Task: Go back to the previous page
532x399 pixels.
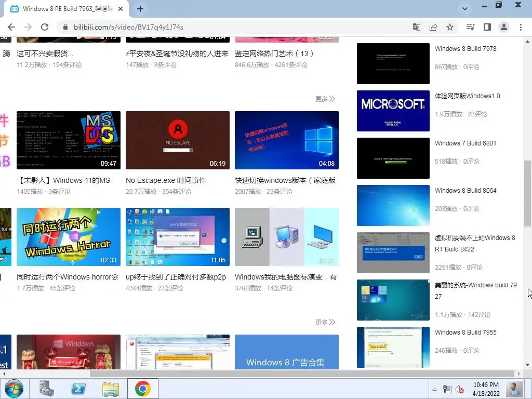Action: [x=11, y=27]
